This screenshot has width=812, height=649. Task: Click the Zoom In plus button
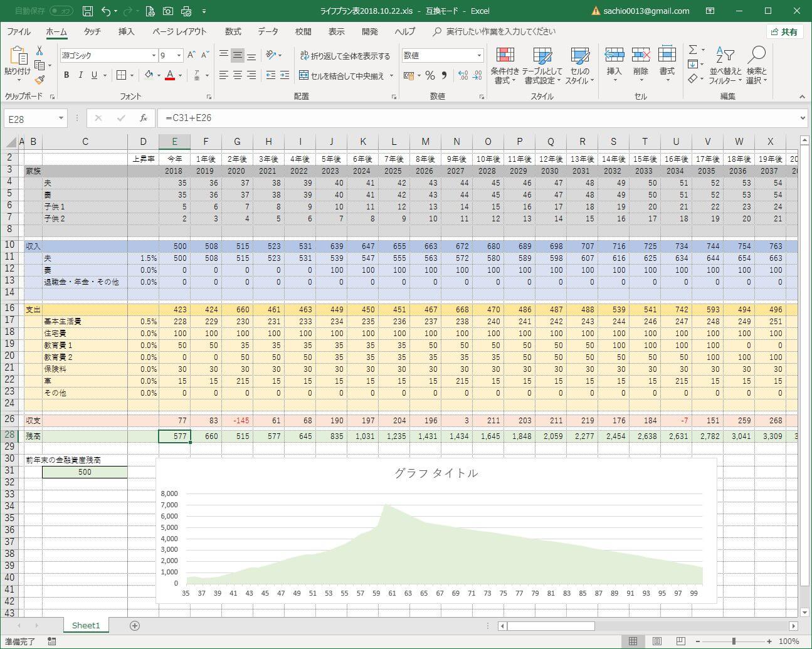coord(769,641)
